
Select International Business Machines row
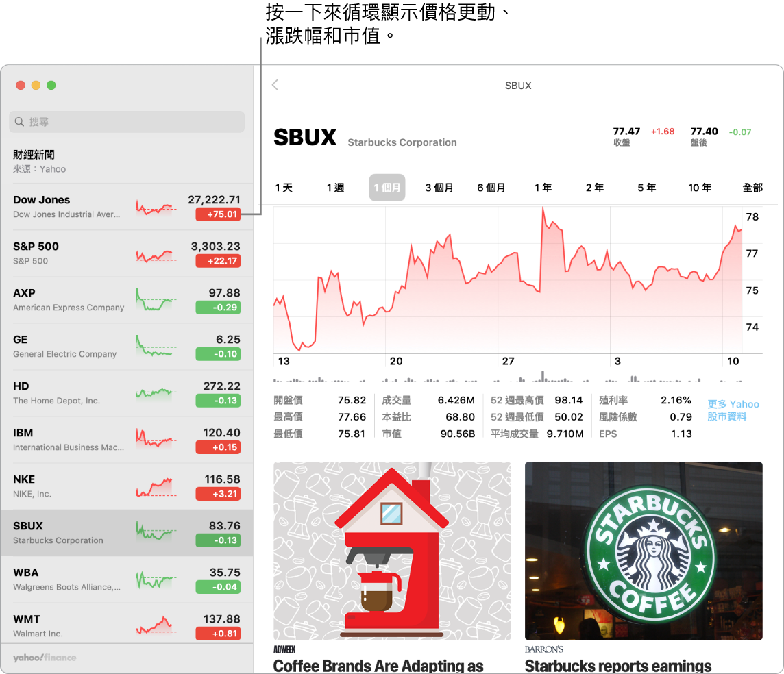tap(127, 440)
